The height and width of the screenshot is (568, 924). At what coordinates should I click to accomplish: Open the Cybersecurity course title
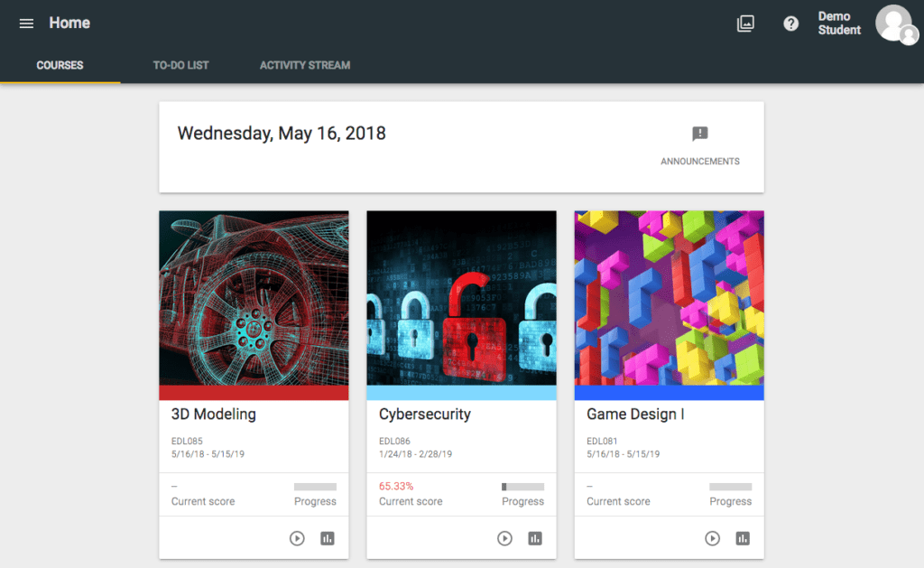pyautogui.click(x=425, y=414)
